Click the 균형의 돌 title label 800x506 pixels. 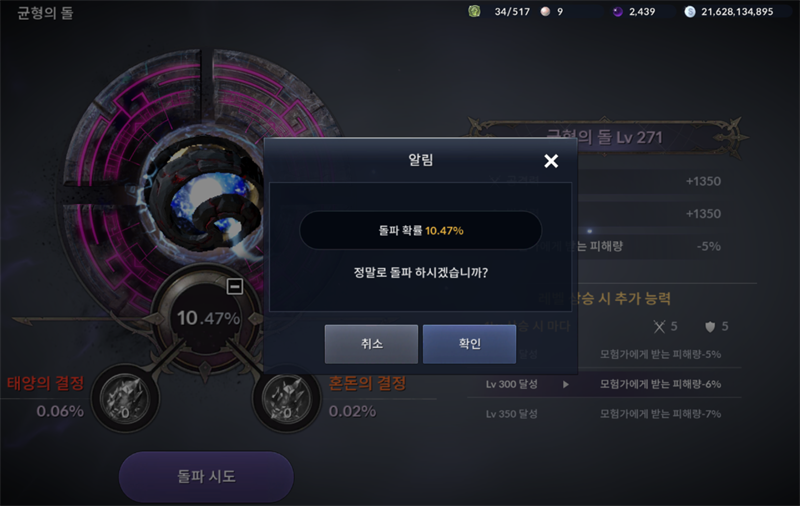pos(45,13)
